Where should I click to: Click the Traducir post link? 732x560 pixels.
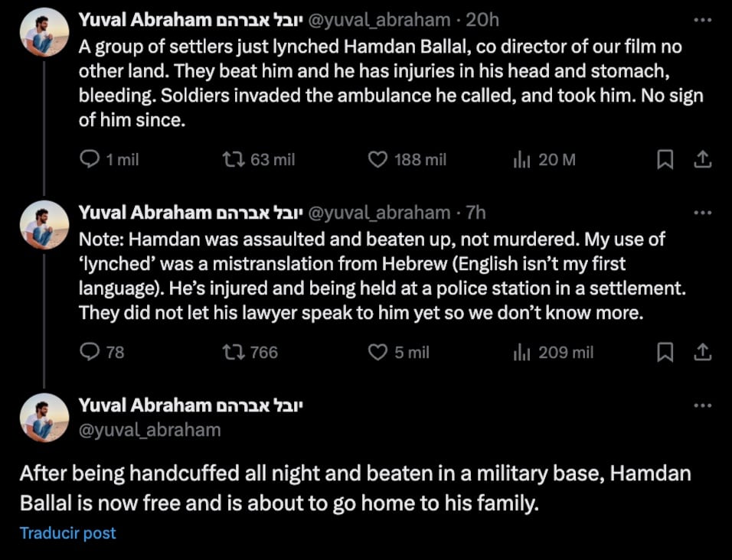tap(68, 533)
